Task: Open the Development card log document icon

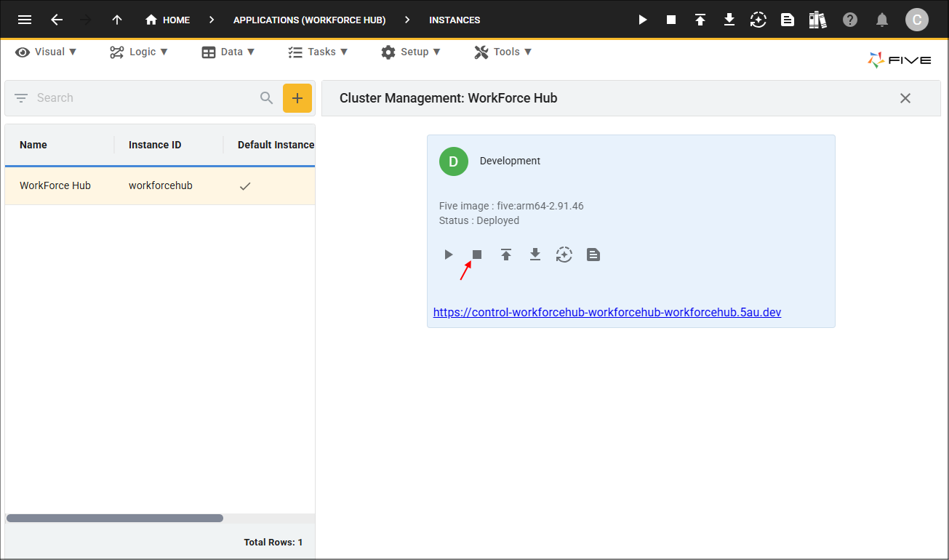Action: [593, 255]
